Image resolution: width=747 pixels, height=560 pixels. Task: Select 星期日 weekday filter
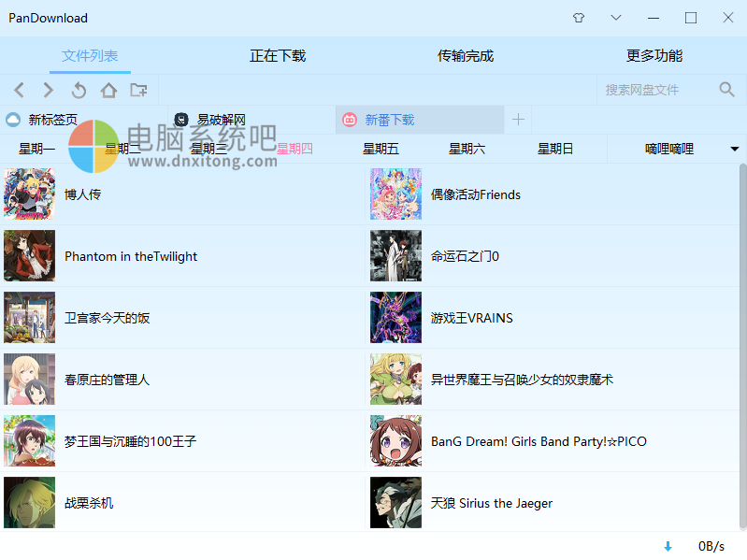coord(555,149)
